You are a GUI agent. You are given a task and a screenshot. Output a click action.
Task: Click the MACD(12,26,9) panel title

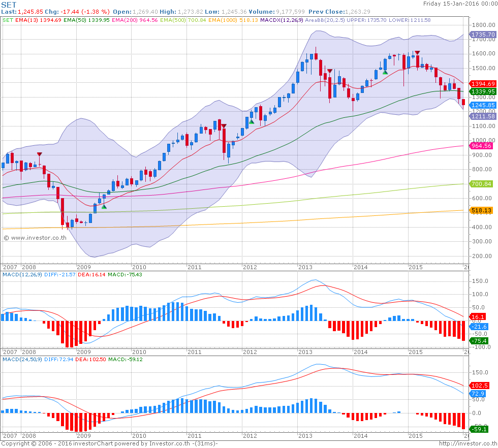tap(22, 274)
